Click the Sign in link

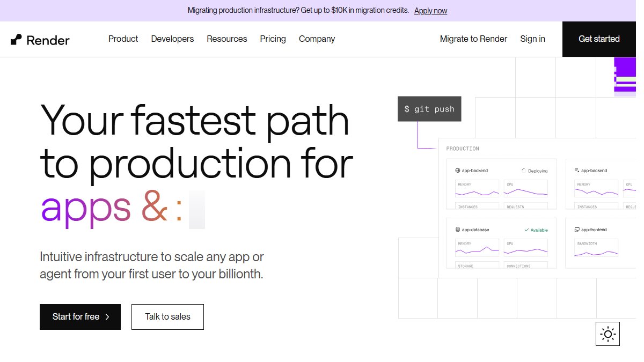(532, 39)
